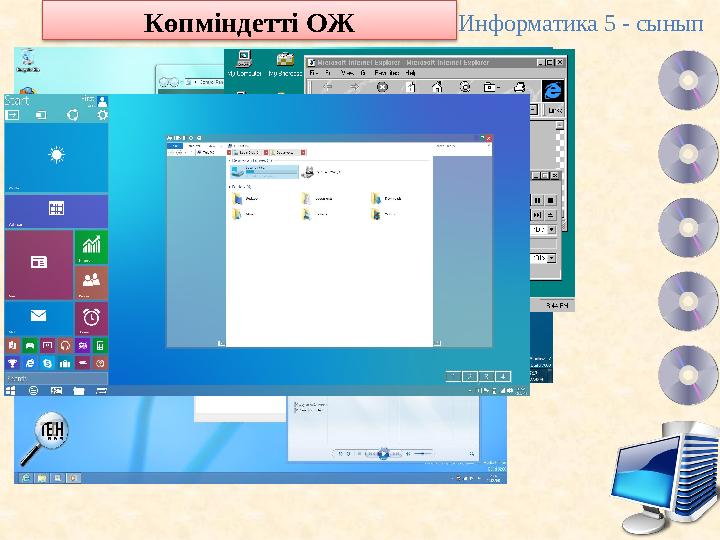Click Favorites folder icon in IE toolbar
720x540 pixels.
point(491,87)
